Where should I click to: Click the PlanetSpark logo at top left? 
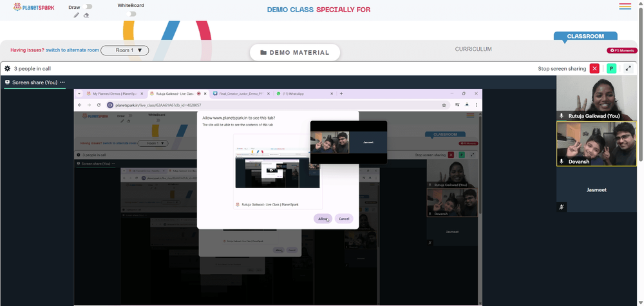pos(33,7)
